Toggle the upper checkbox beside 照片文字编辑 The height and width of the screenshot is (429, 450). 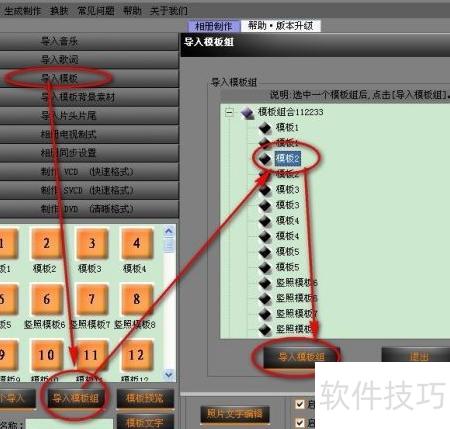[300, 404]
